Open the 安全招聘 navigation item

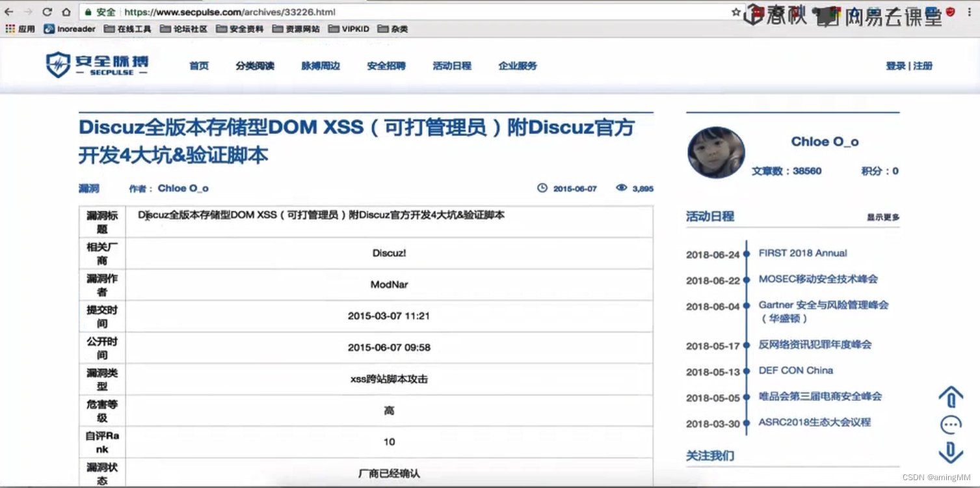[386, 66]
